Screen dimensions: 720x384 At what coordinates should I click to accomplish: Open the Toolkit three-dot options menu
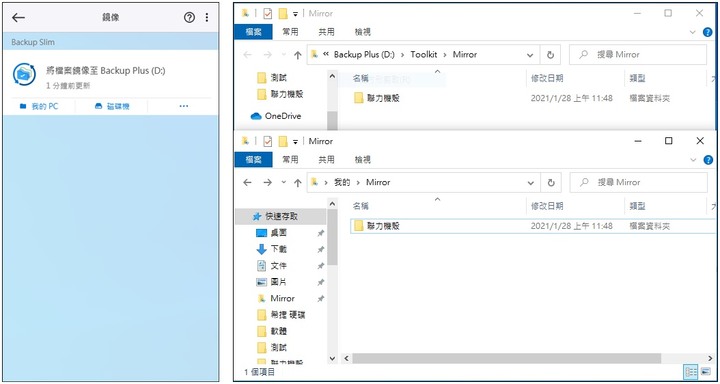pos(207,18)
